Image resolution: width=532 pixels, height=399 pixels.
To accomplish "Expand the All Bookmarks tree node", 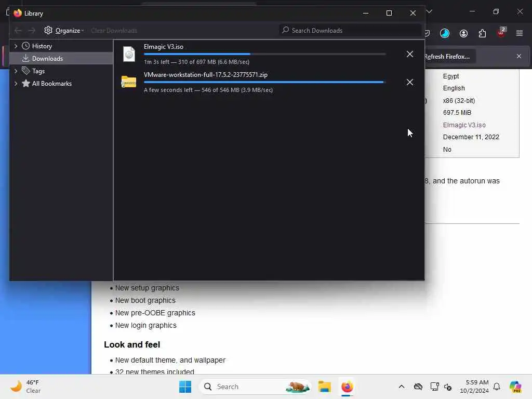I will (x=16, y=84).
